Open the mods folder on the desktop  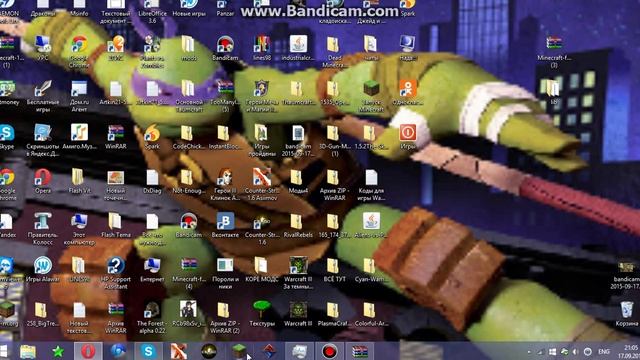(188, 48)
